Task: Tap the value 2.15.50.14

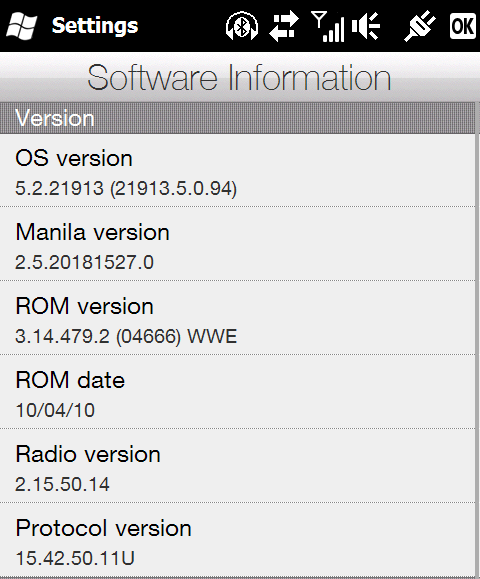Action: tap(62, 484)
